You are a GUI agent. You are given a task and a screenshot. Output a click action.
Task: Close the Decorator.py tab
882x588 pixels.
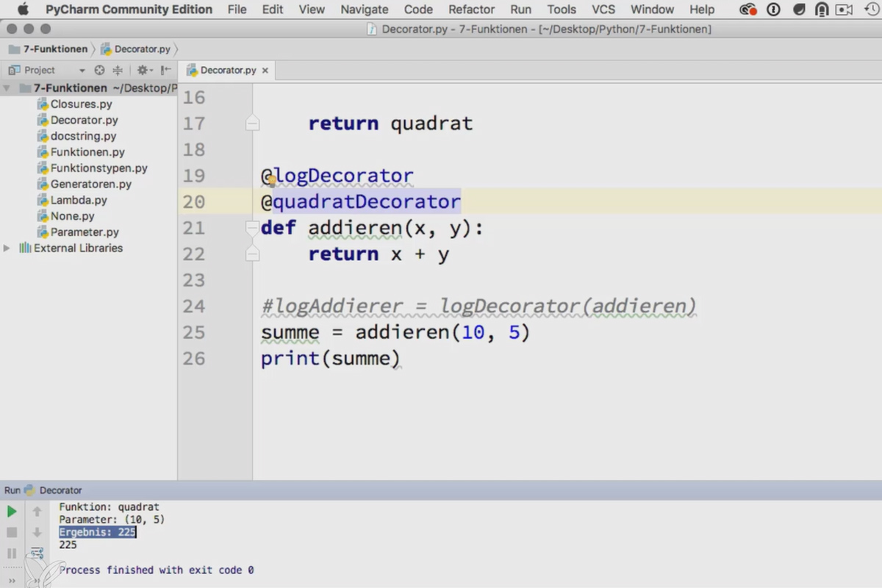(x=265, y=71)
